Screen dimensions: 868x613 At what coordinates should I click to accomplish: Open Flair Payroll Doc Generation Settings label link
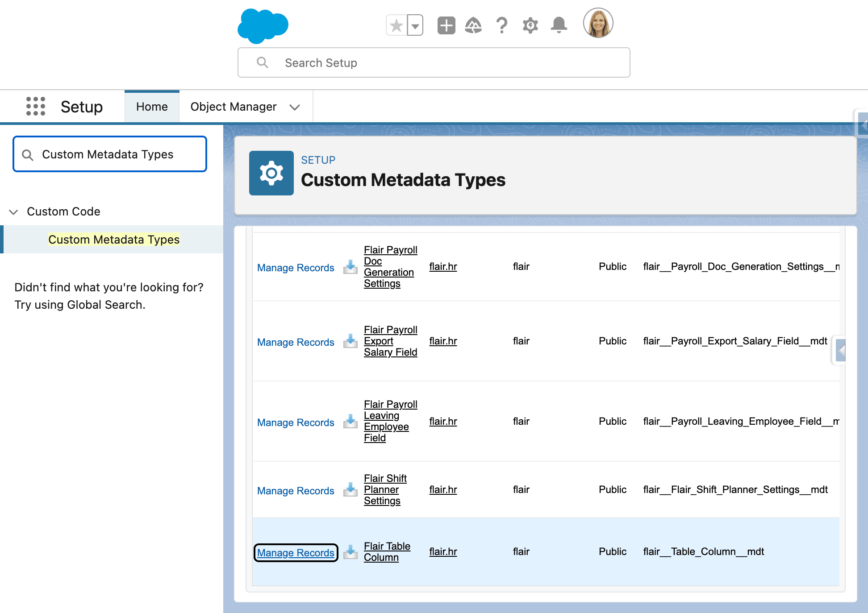pyautogui.click(x=391, y=267)
